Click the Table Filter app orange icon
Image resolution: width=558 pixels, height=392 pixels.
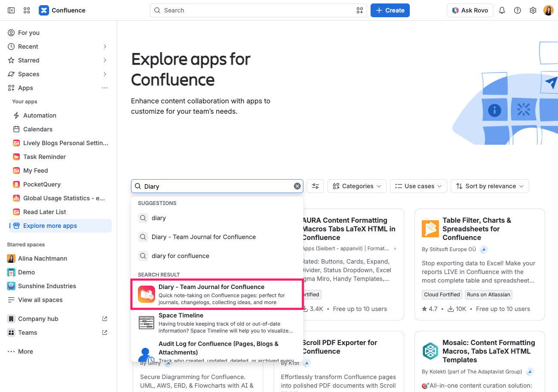(x=430, y=229)
